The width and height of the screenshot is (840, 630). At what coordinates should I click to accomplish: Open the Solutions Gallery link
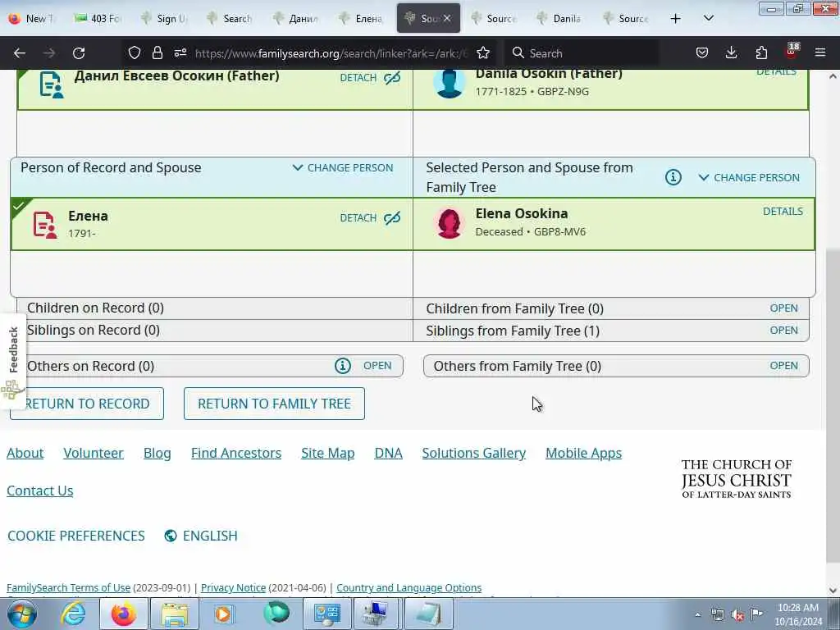(473, 453)
